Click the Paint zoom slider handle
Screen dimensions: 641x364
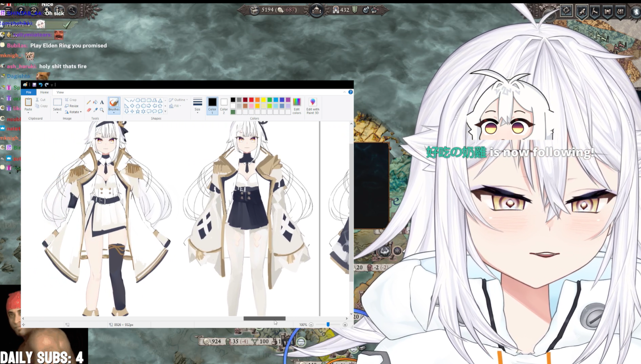(x=328, y=324)
